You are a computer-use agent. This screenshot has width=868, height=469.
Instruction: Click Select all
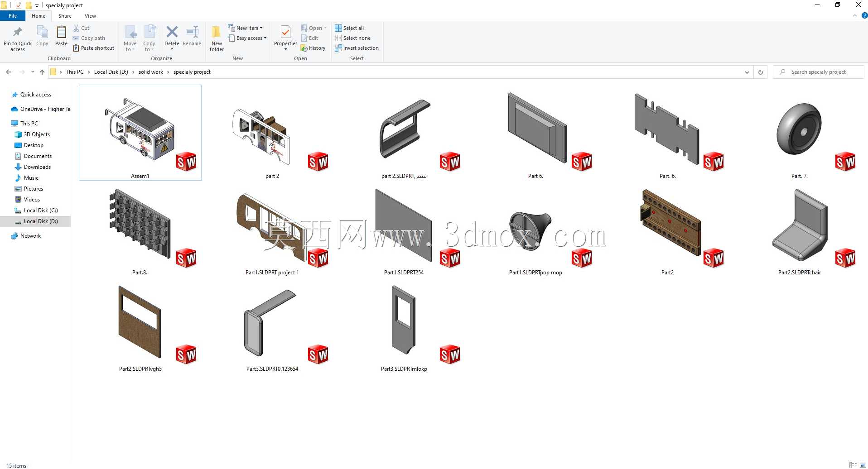pyautogui.click(x=349, y=28)
